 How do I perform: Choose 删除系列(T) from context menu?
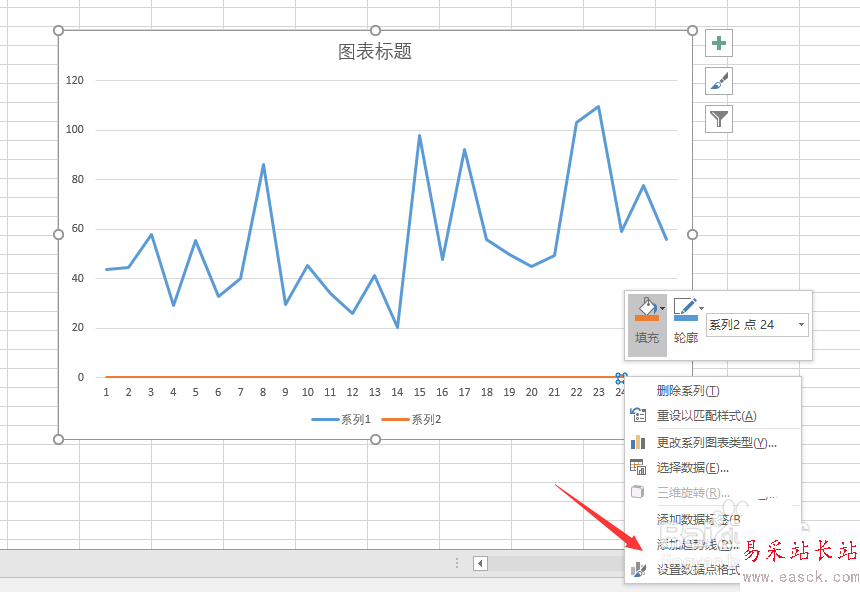click(713, 391)
